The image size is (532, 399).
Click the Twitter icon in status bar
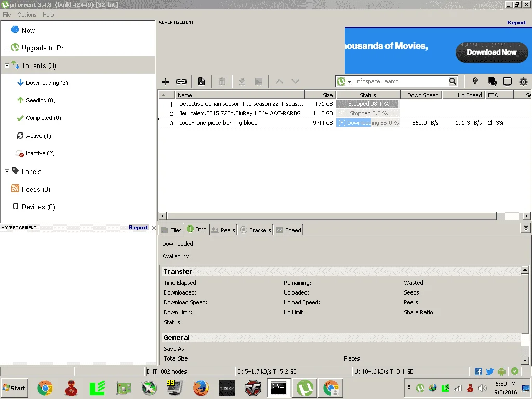coord(490,371)
